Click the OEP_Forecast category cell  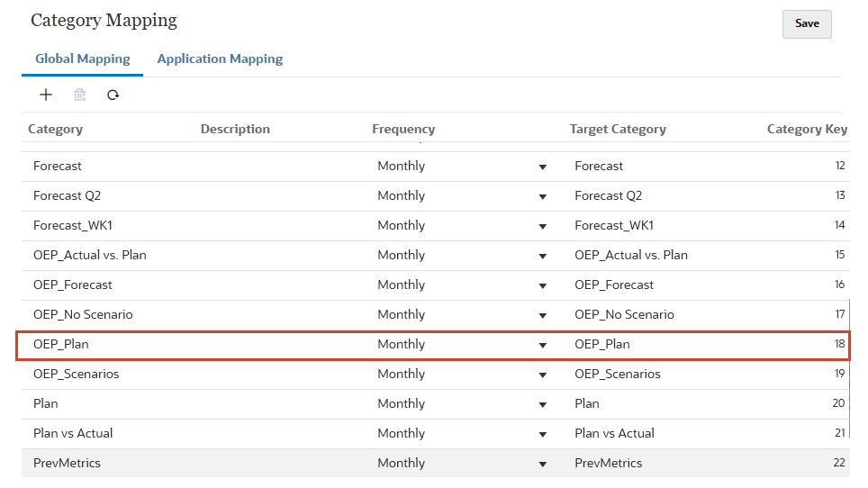pos(73,285)
